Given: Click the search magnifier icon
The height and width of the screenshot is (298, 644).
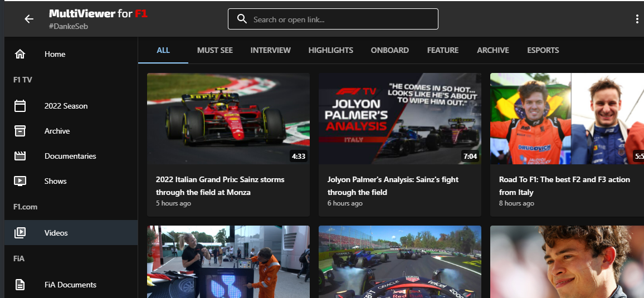Looking at the screenshot, I should [242, 19].
